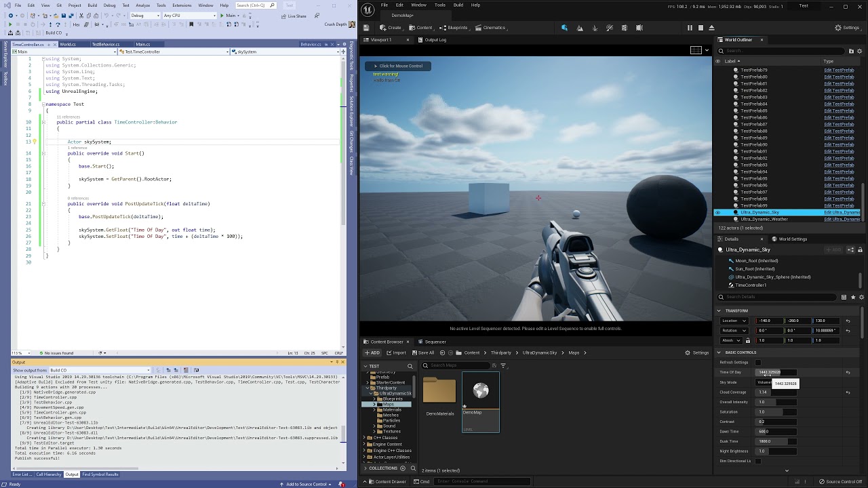Click Edit TestPrefab link for TestPrefab79
Viewport: 868px width, 488px height.
[x=839, y=70]
